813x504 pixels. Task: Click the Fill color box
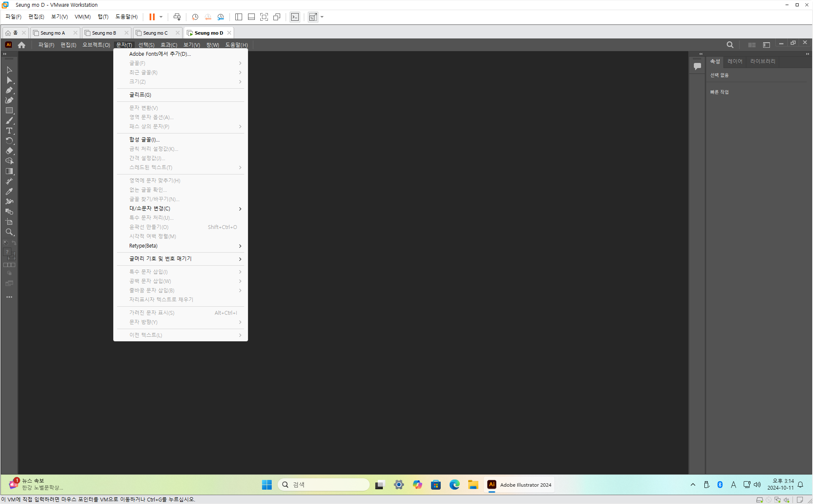click(7, 252)
